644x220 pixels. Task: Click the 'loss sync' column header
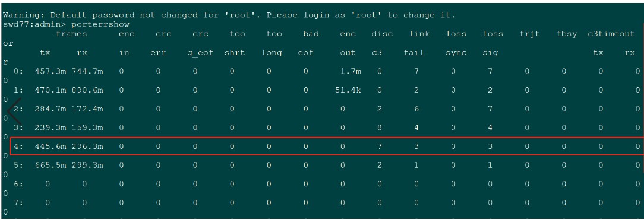click(x=456, y=43)
